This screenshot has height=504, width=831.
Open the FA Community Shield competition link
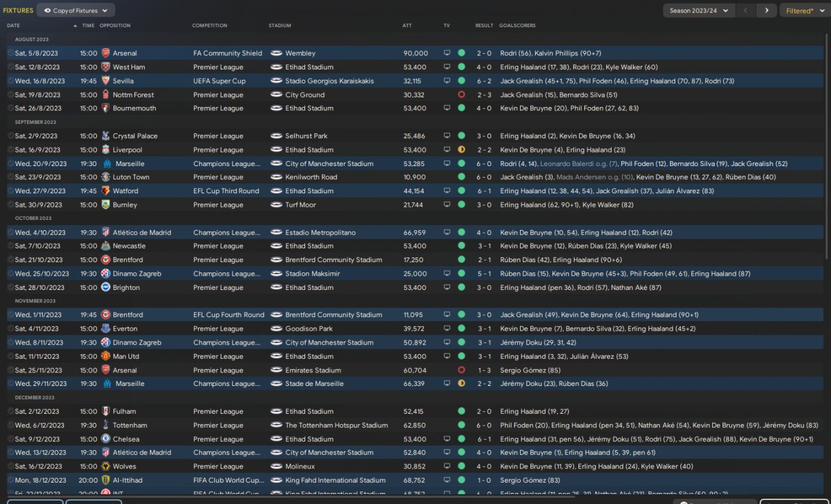coord(228,53)
